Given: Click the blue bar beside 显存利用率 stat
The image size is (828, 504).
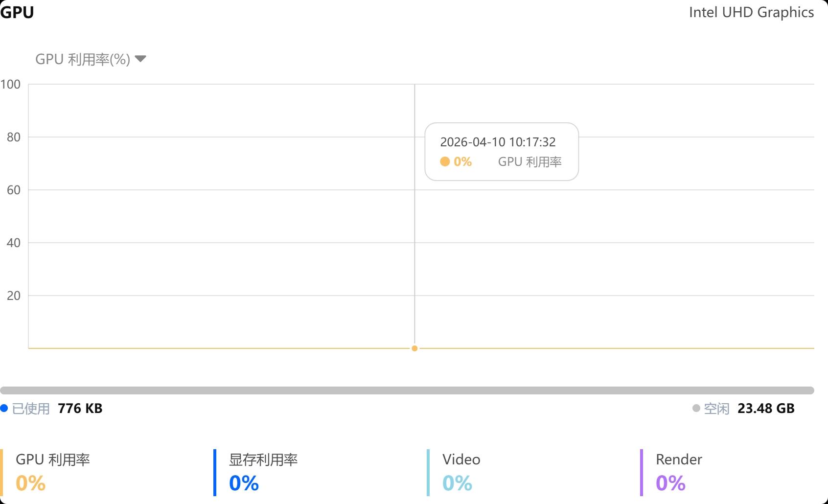Looking at the screenshot, I should point(215,473).
